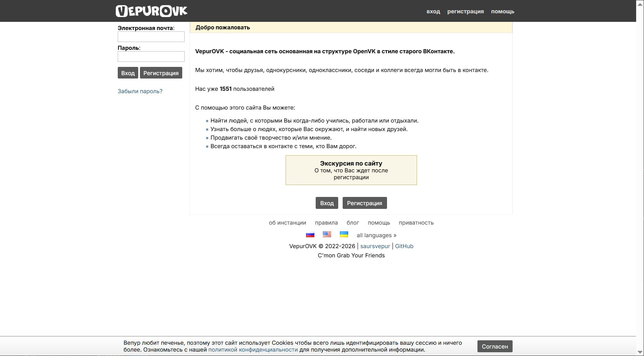Show 'all languages »' list
Image resolution: width=644 pixels, height=356 pixels.
point(376,235)
